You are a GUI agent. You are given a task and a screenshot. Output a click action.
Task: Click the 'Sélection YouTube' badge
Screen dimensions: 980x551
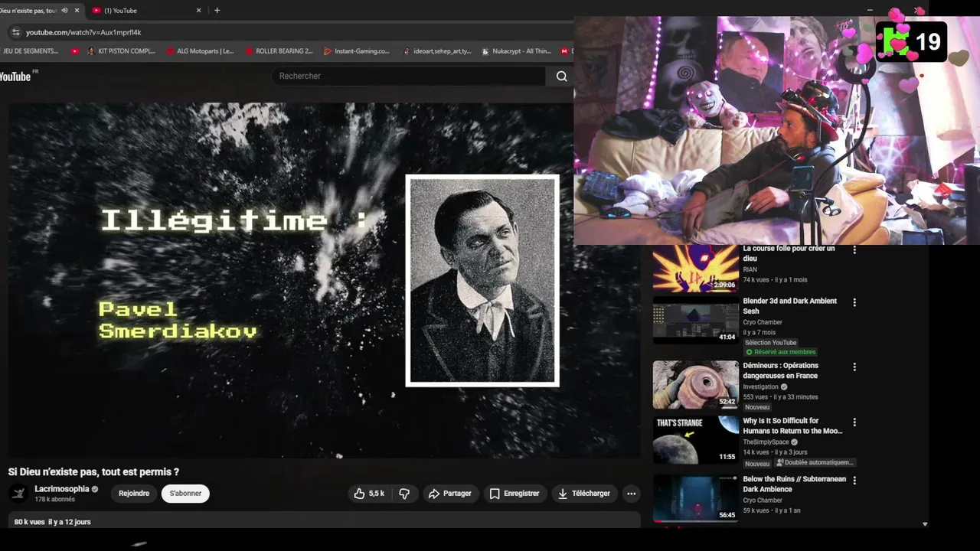[771, 343]
